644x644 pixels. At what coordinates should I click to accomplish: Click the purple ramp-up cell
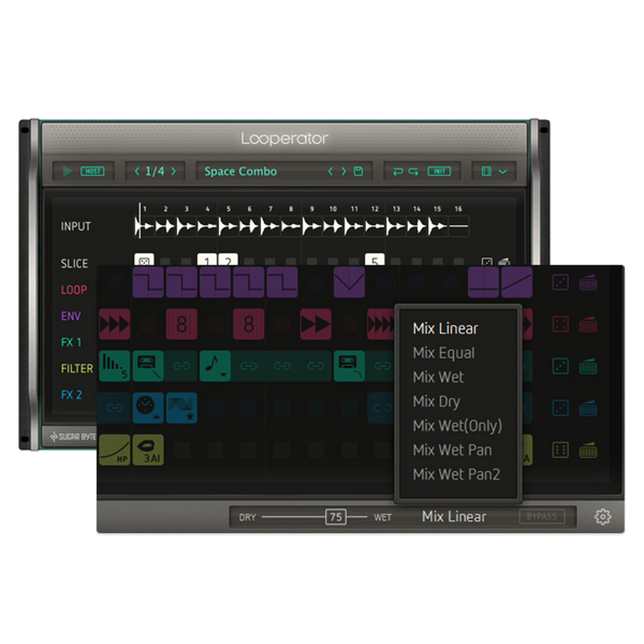517,282
